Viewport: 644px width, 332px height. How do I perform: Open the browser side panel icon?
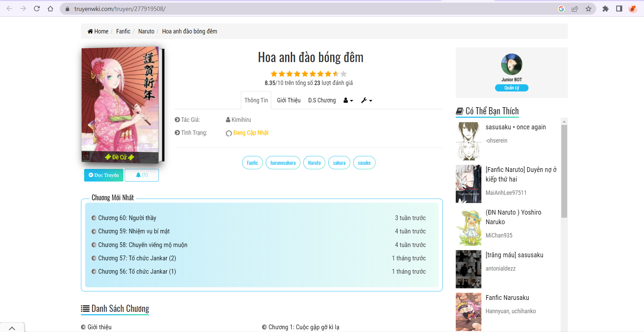point(619,9)
